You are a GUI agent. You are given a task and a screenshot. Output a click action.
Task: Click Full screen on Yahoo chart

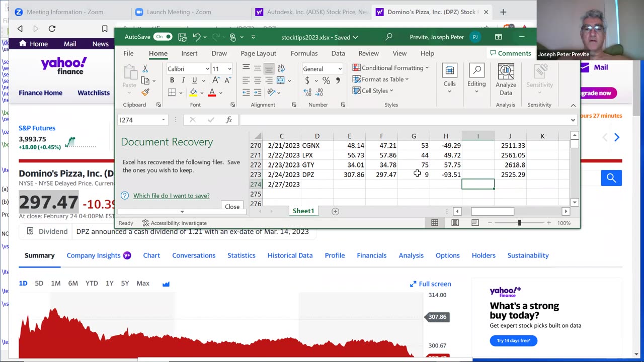point(431,284)
